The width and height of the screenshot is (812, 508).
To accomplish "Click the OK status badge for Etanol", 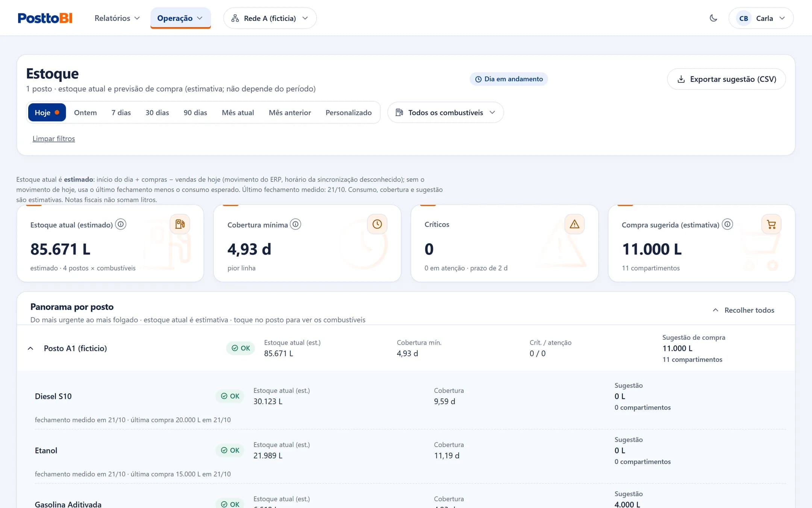I will 230,450.
